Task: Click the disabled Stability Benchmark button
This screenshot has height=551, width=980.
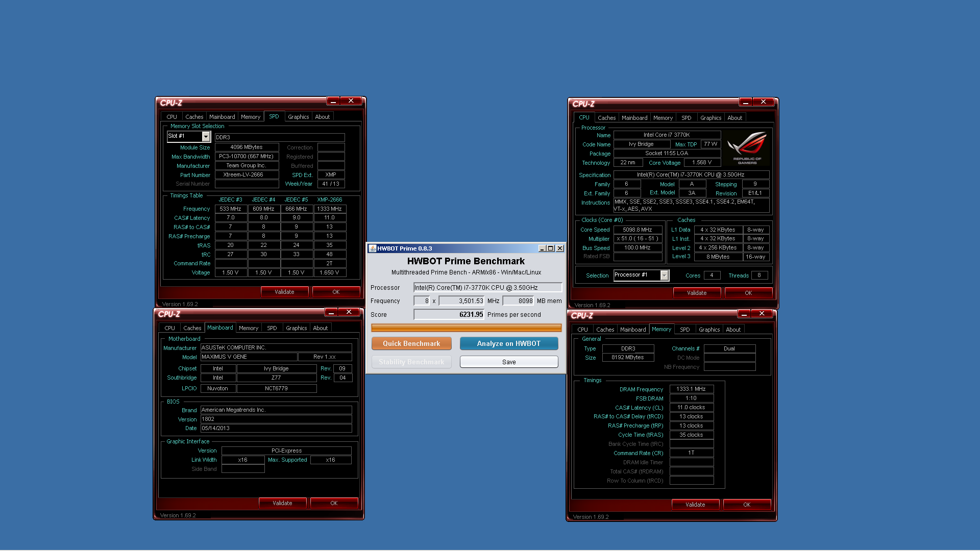Action: [x=411, y=362]
